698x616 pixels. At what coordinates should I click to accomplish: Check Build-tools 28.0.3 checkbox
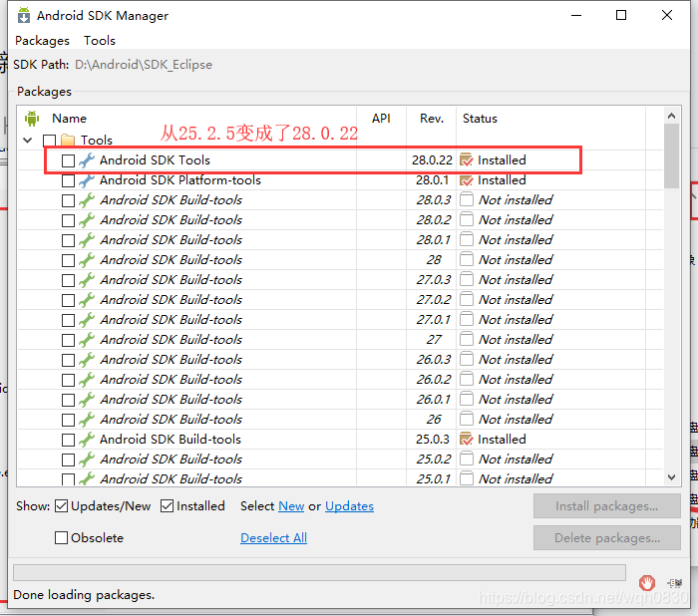(x=68, y=200)
